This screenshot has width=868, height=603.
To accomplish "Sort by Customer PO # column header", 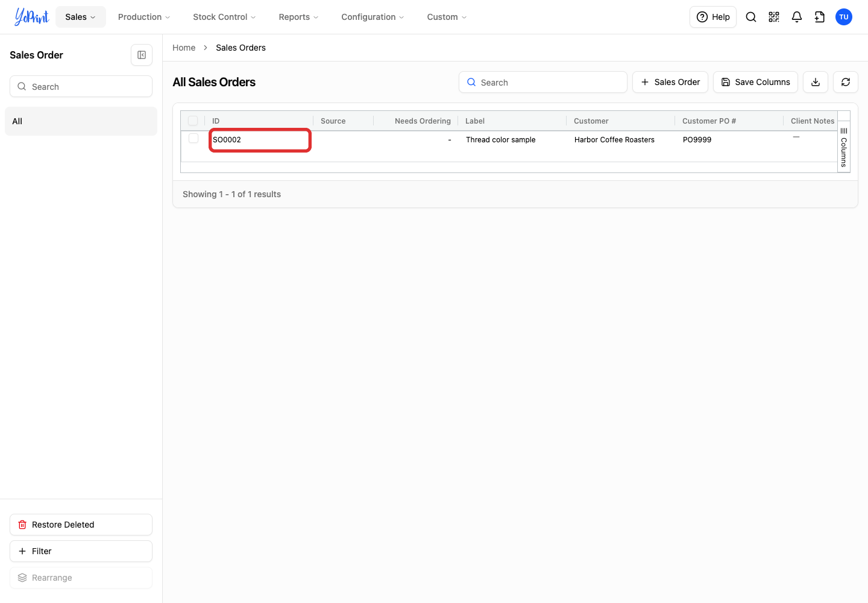I will (729, 121).
